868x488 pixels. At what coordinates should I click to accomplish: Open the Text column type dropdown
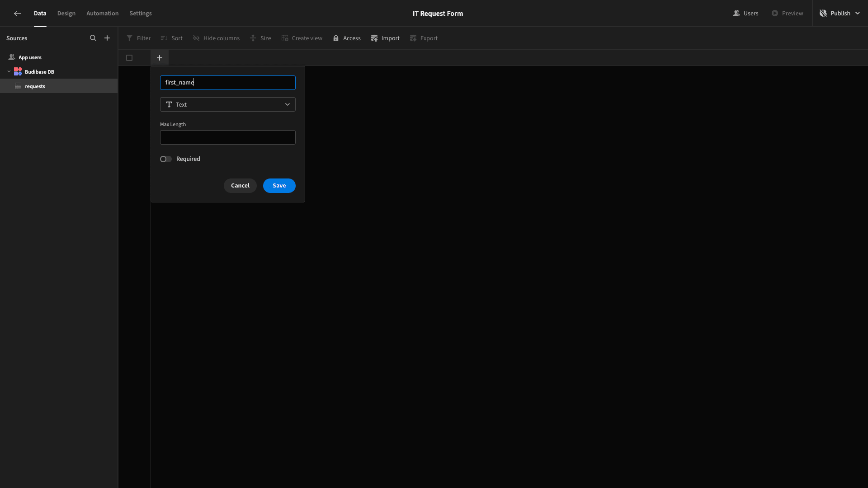click(x=228, y=104)
